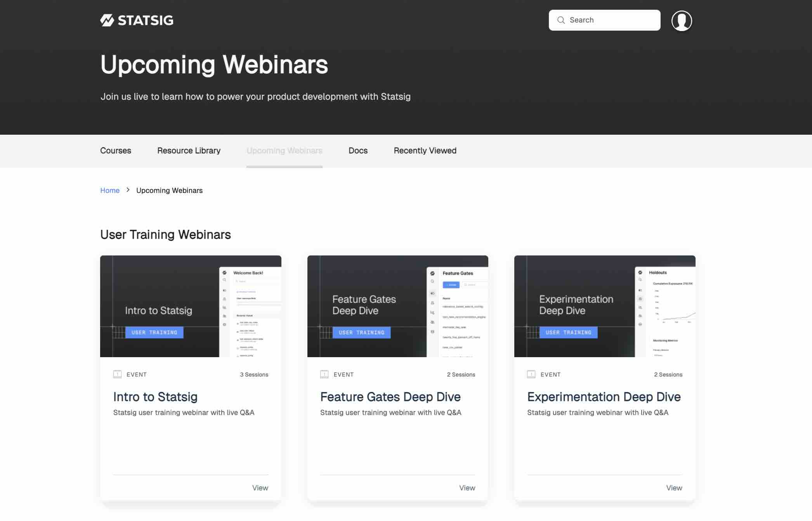Screen dimensions: 812x521
Task: Open the Docs tab
Action: click(x=358, y=151)
